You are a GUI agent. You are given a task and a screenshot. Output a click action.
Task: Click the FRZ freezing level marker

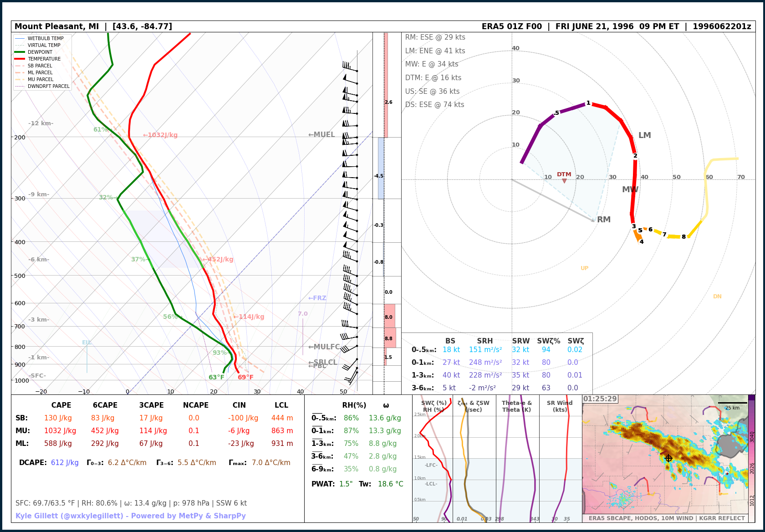[x=317, y=298]
